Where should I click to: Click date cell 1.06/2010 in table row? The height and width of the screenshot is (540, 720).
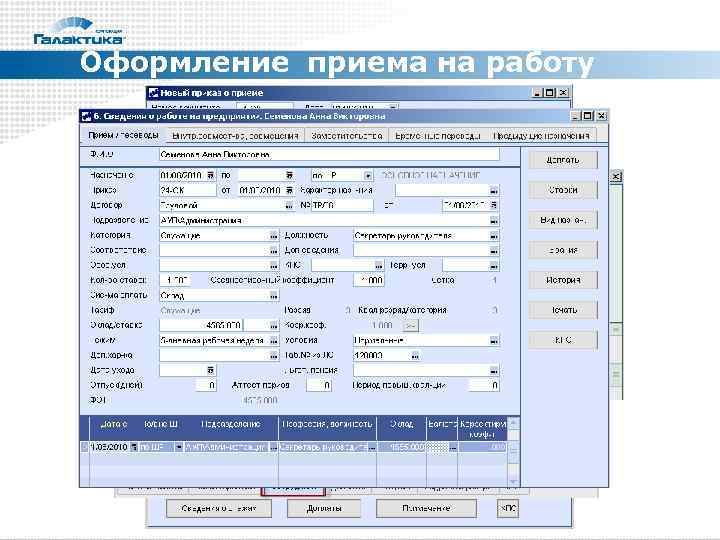[x=108, y=447]
